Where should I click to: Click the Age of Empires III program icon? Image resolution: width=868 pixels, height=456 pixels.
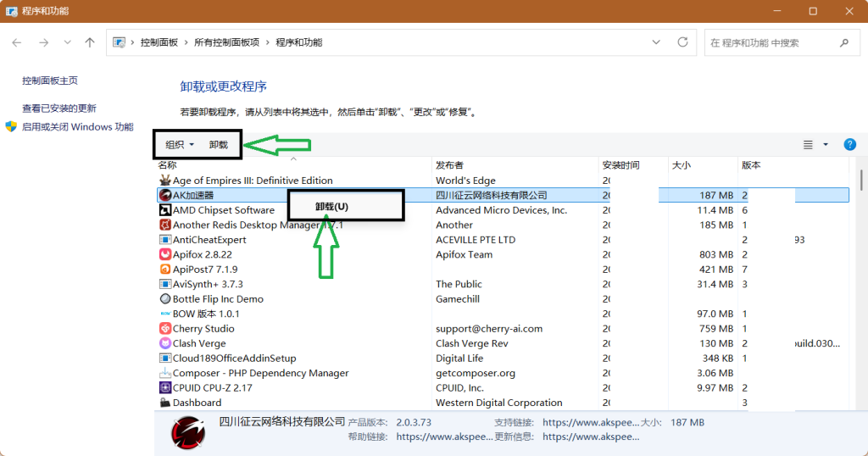click(x=165, y=180)
